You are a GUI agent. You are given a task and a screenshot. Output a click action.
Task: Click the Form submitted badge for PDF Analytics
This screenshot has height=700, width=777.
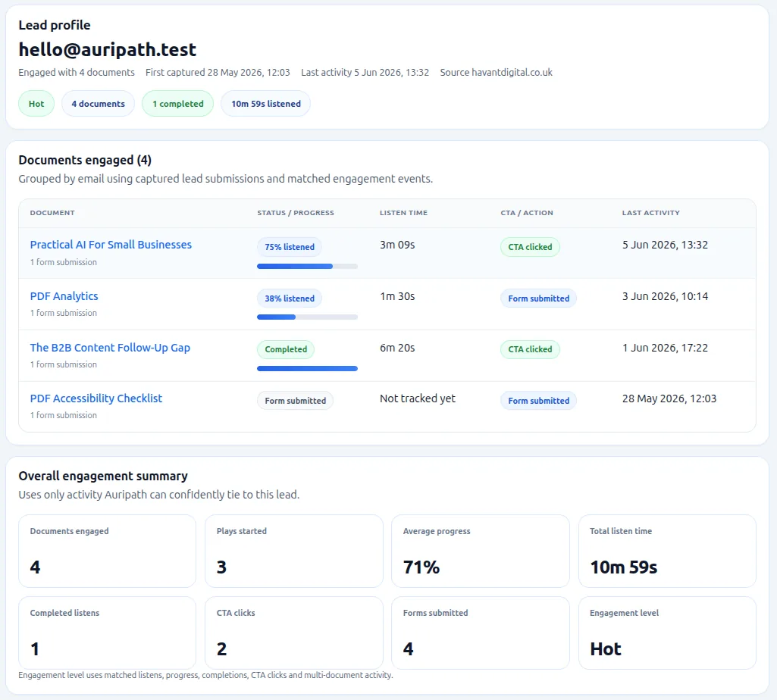pyautogui.click(x=539, y=298)
